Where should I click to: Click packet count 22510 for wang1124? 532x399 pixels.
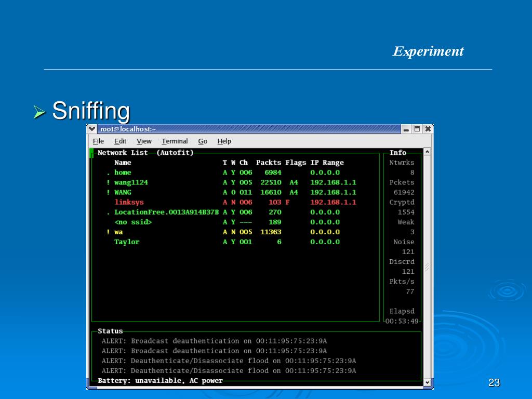[x=271, y=182]
